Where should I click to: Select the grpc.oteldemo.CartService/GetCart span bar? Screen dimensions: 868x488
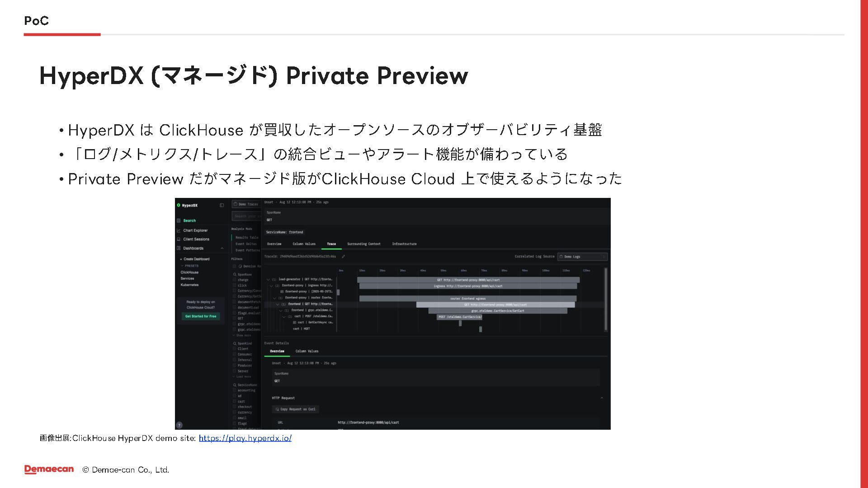pyautogui.click(x=497, y=311)
